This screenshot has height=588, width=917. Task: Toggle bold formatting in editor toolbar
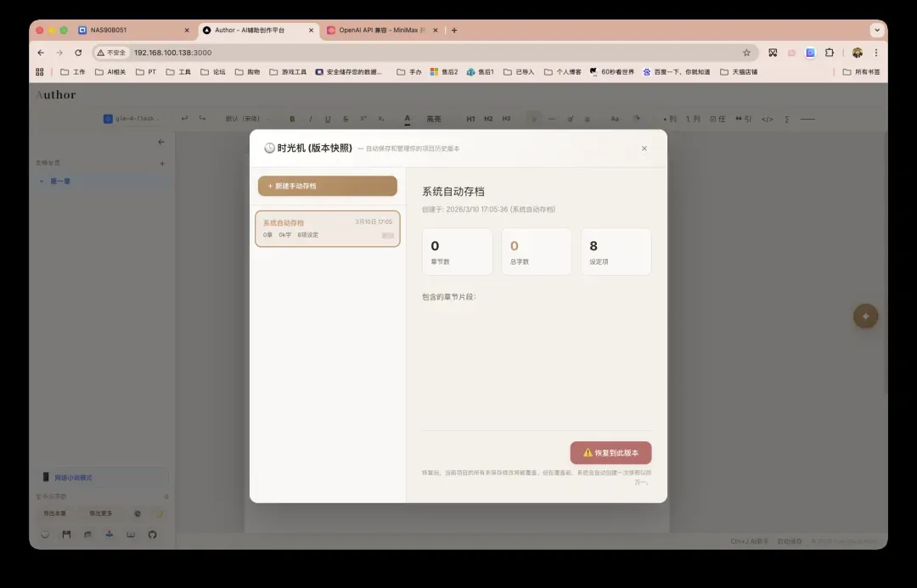pyautogui.click(x=292, y=119)
